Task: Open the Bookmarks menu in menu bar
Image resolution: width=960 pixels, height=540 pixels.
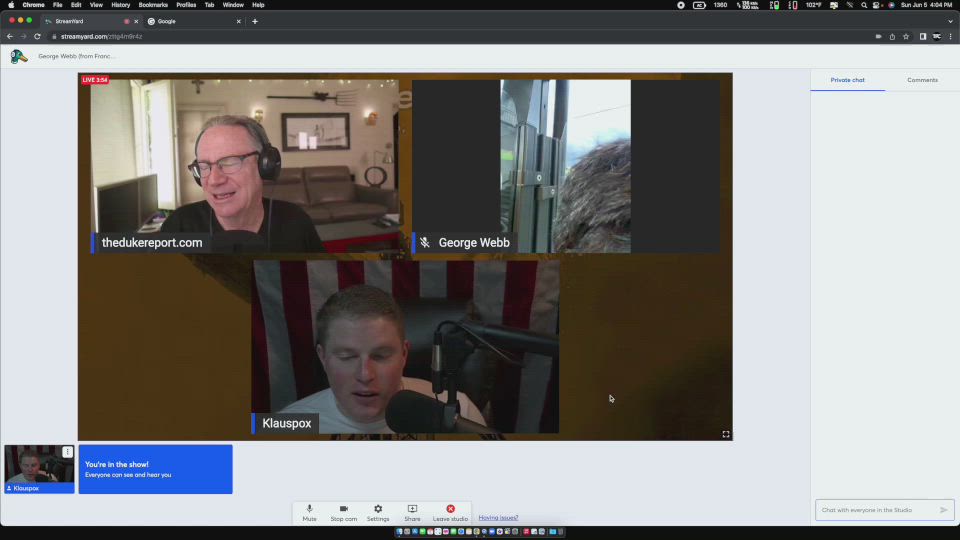Action: pos(153,5)
